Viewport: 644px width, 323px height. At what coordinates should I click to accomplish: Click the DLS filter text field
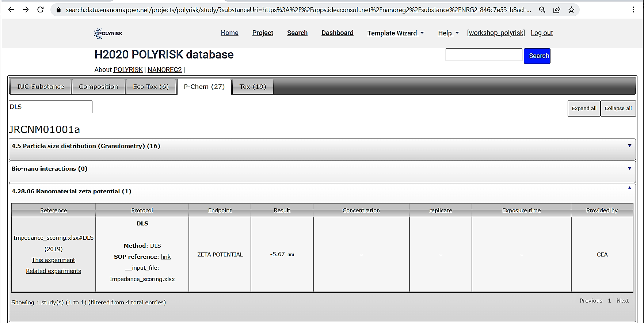pos(50,107)
